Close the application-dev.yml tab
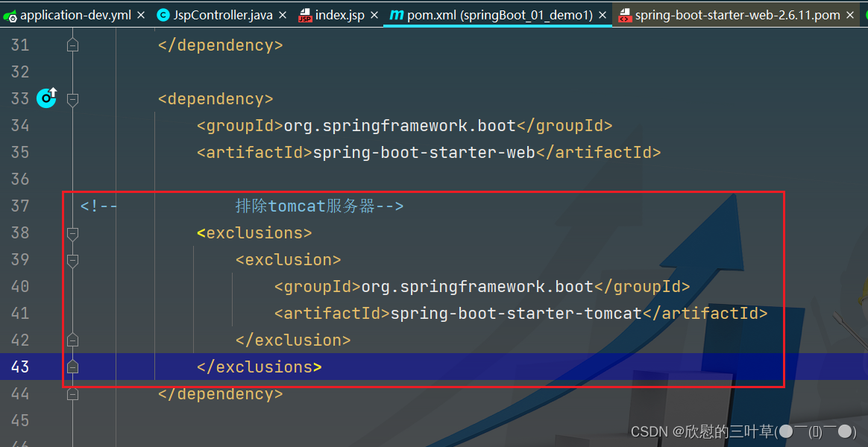The image size is (868, 447). (141, 16)
